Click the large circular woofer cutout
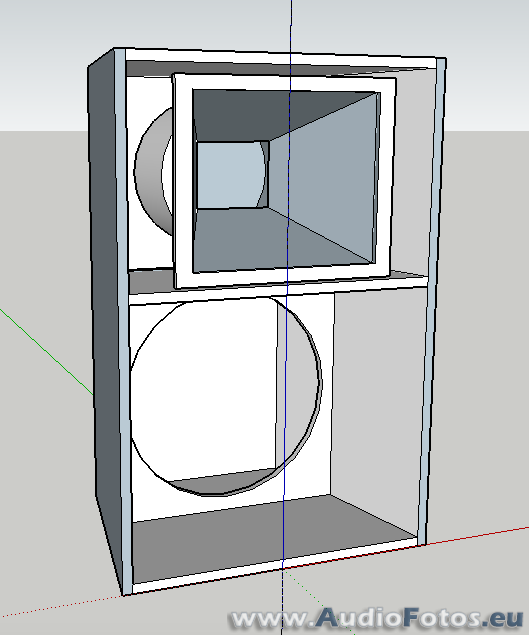This screenshot has width=529, height=635. pos(226,396)
